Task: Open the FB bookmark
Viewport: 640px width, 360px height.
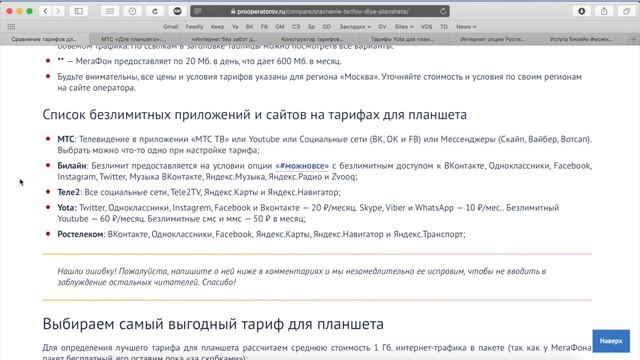Action: pyautogui.click(x=264, y=27)
